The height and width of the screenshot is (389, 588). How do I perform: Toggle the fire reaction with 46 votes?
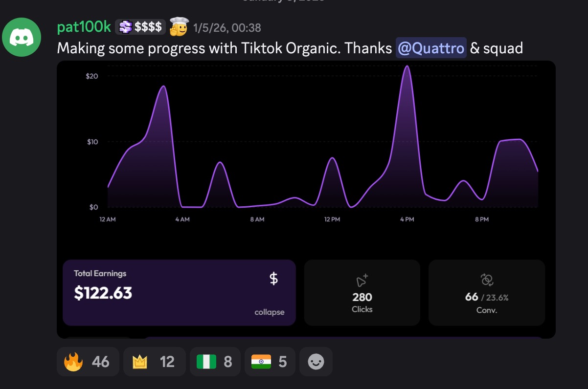(x=88, y=362)
